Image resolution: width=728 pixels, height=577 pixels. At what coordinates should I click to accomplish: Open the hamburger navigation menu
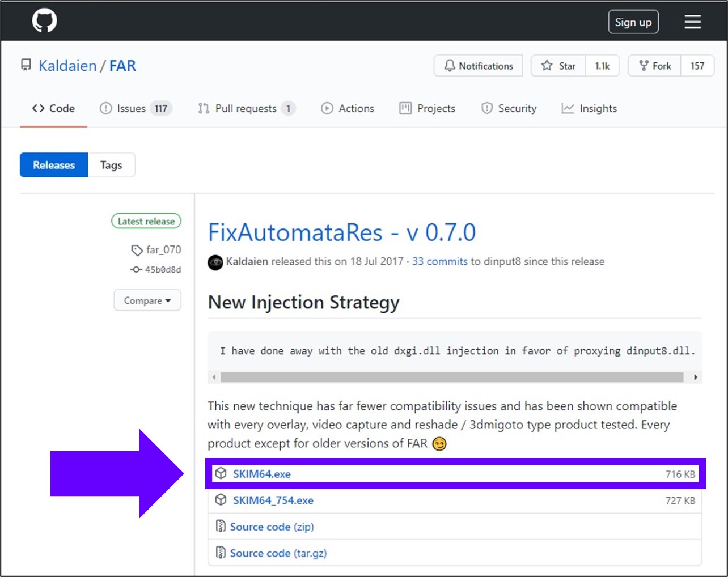[x=692, y=22]
